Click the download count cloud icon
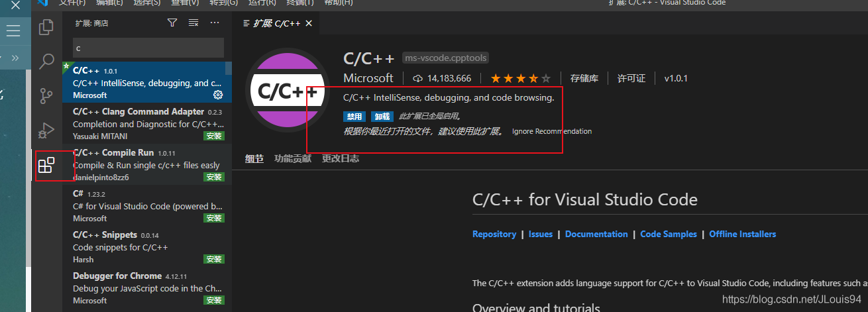Image resolution: width=868 pixels, height=312 pixels. point(417,78)
